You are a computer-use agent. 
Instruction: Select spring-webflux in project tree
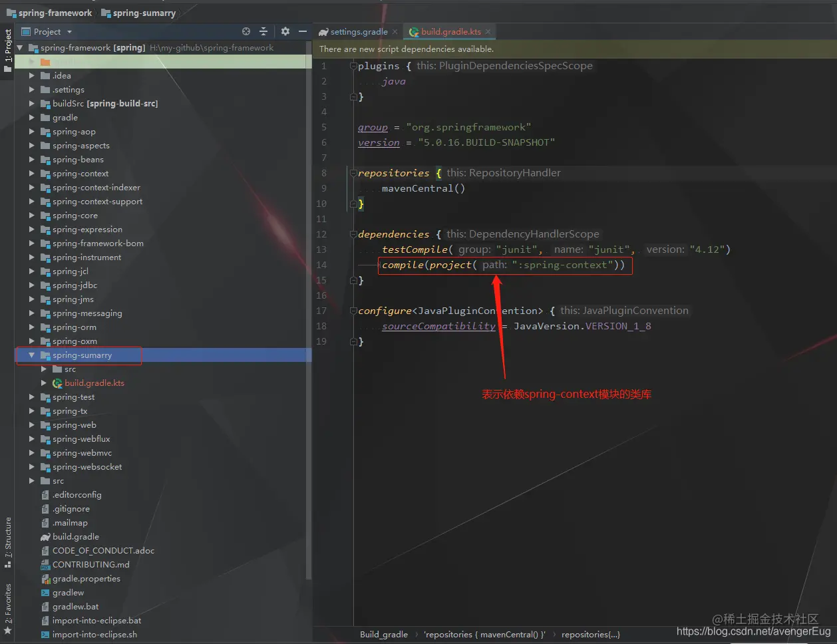pyautogui.click(x=81, y=439)
